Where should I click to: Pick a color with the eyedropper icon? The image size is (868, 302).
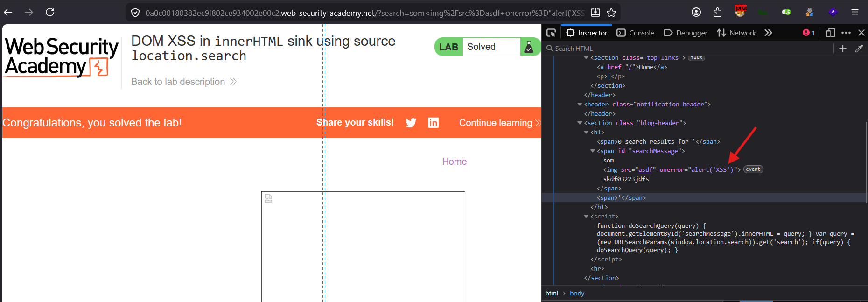click(x=859, y=49)
